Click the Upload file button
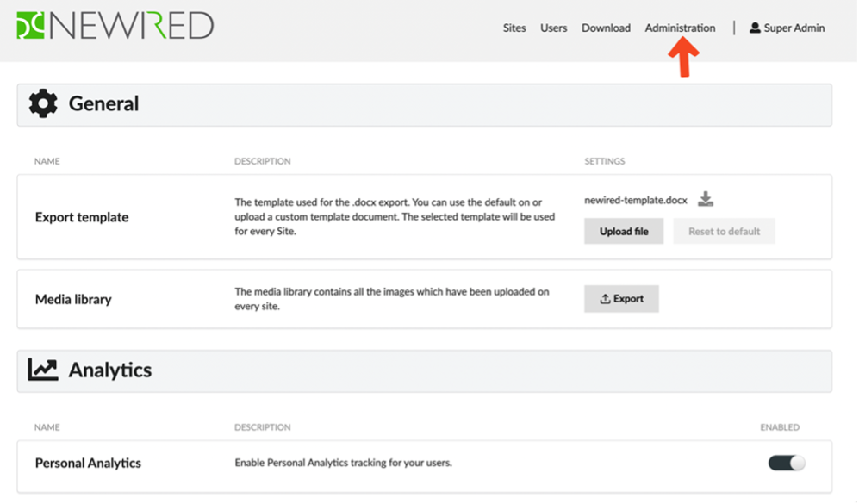 tap(624, 231)
